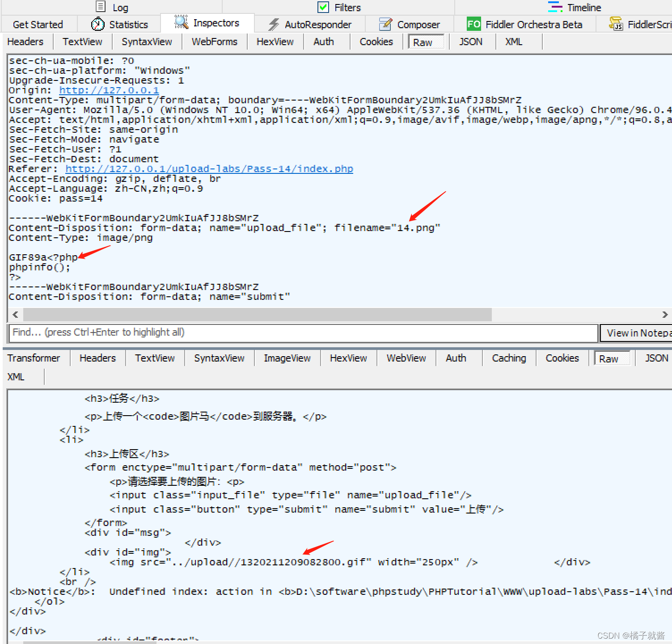Click the Timeline icon

click(x=555, y=7)
